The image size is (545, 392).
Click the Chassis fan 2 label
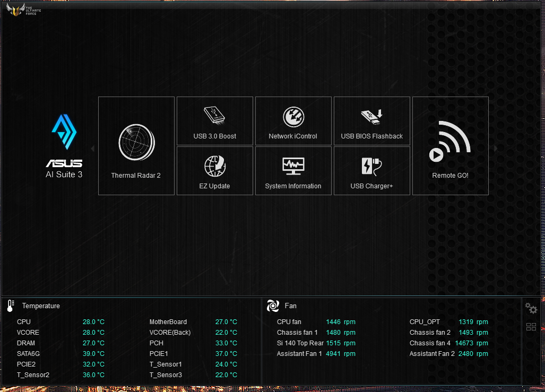[x=430, y=333]
